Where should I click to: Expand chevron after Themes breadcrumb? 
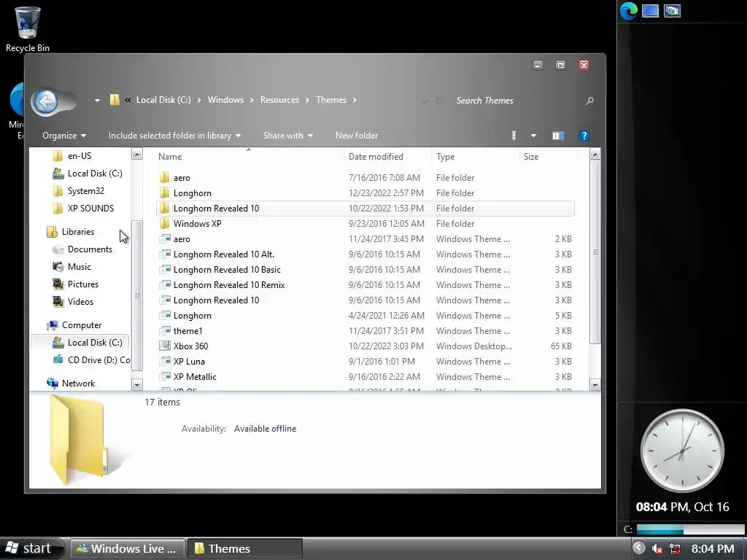(355, 100)
